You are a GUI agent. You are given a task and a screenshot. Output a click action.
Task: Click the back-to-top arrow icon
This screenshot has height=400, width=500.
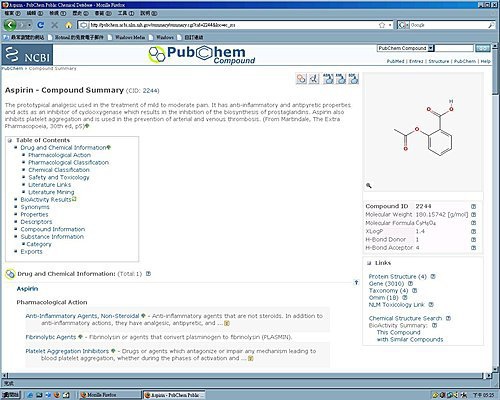[356, 283]
